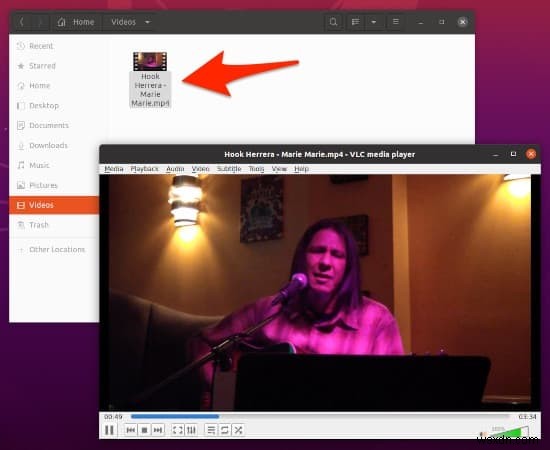The image size is (550, 450).
Task: Maximize the VLC media player window
Action: point(513,154)
